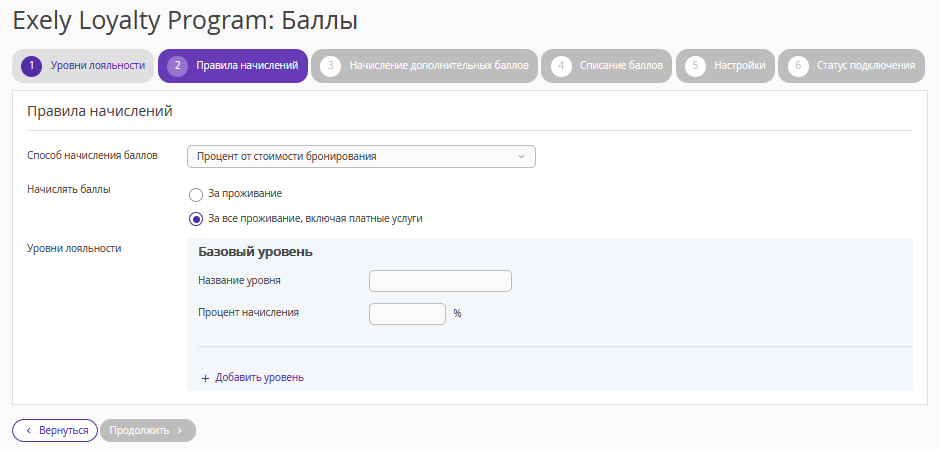940x449 pixels.
Task: Select the За проживание radio option
Action: 195,195
